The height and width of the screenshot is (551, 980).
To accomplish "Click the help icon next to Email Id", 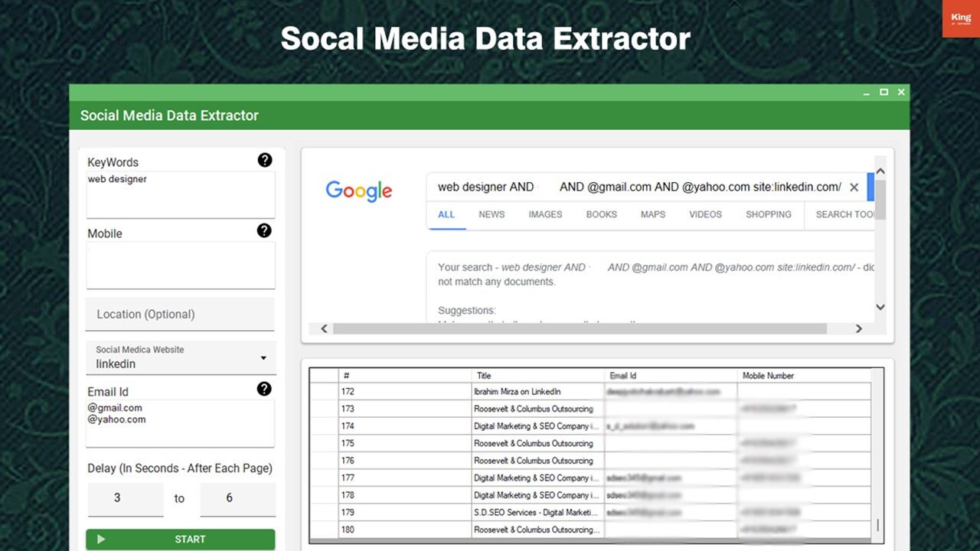I will [x=264, y=389].
